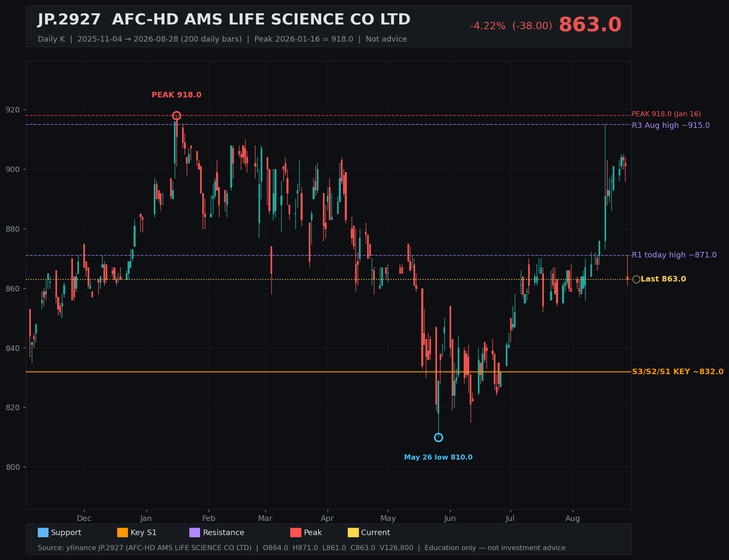Screen dimensions: 729x560
Task: Click the "Mar" date axis label
Action: pos(265,518)
